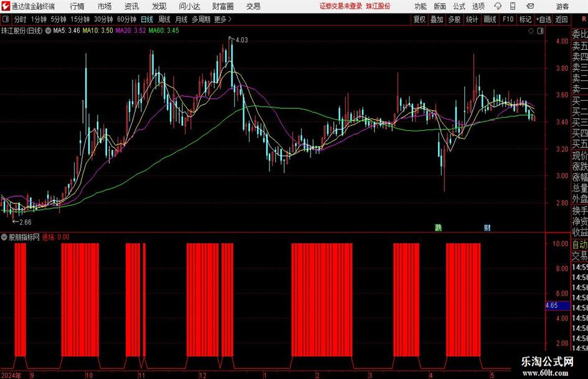Click the 2.66 low price label
588x379 pixels.
[25, 222]
